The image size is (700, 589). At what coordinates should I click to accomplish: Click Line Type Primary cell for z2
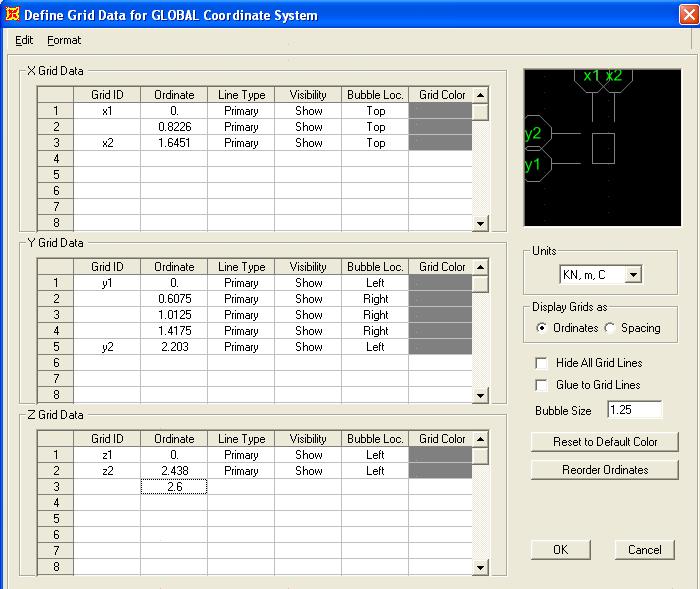pos(241,471)
